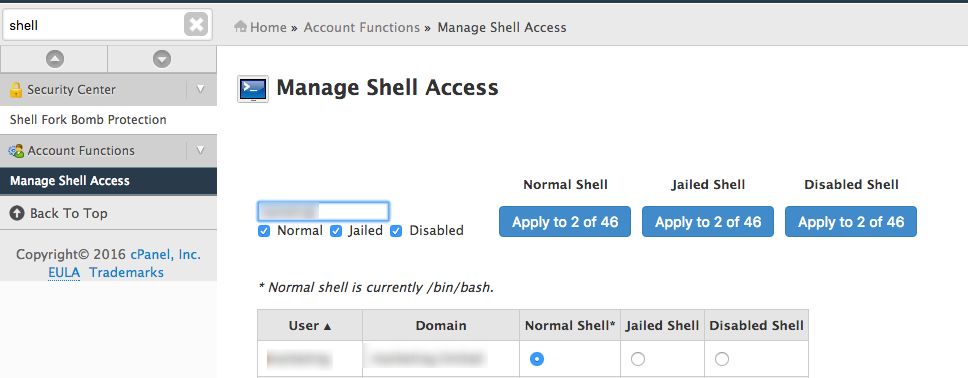Uncheck the Disabled filter checkbox
The width and height of the screenshot is (968, 378).
(396, 231)
